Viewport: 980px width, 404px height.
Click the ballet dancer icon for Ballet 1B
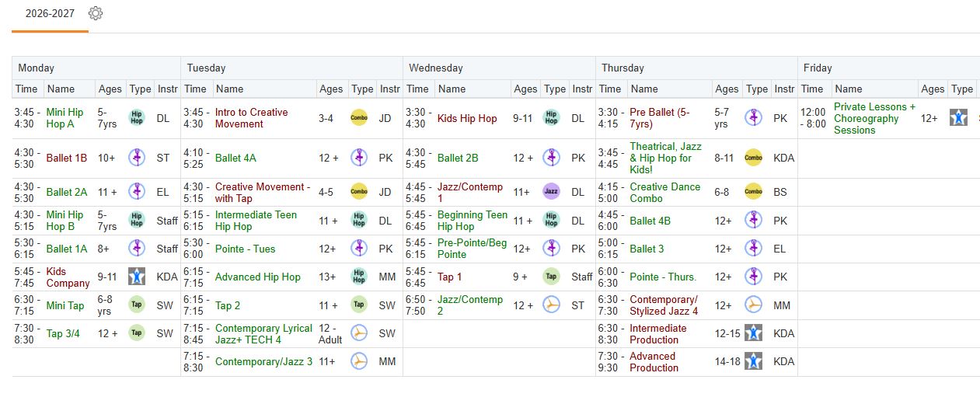tap(137, 158)
